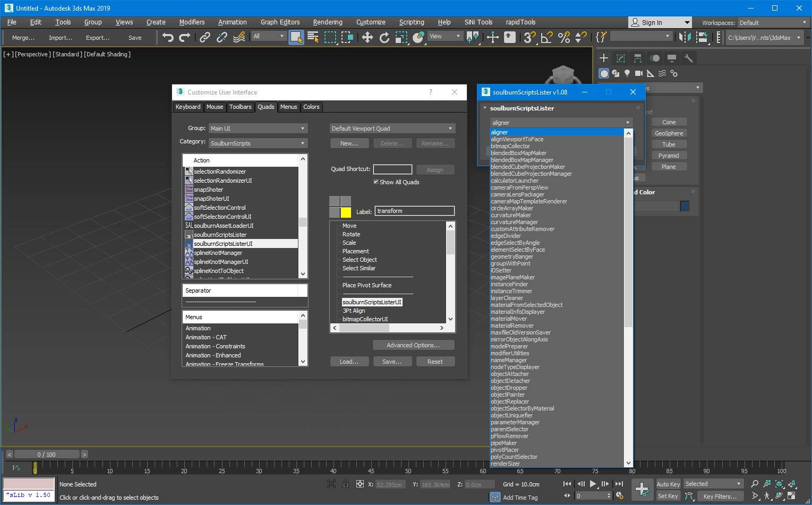Toggle Spinner Snap in main toolbar

pyautogui.click(x=580, y=37)
